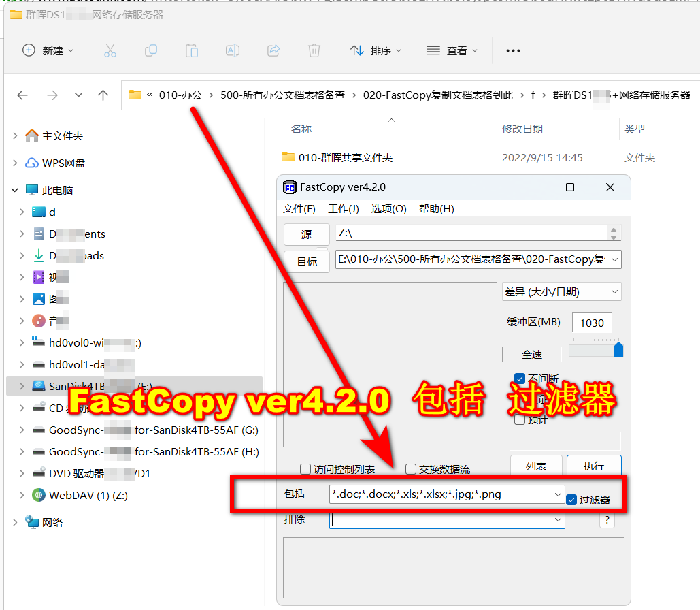Open the 差异 (大小/日期) copy mode dropdown

(562, 292)
